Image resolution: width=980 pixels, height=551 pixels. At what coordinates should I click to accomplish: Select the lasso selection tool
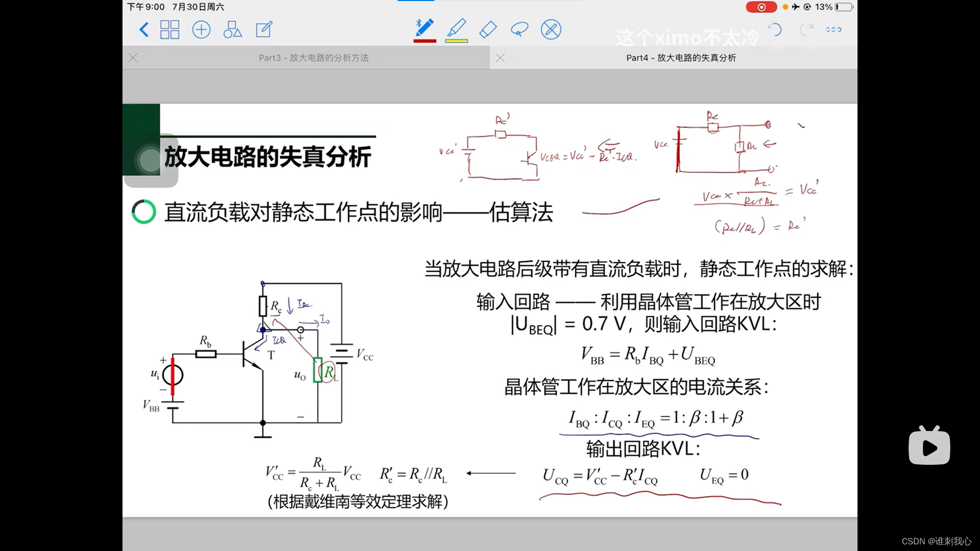pos(519,30)
